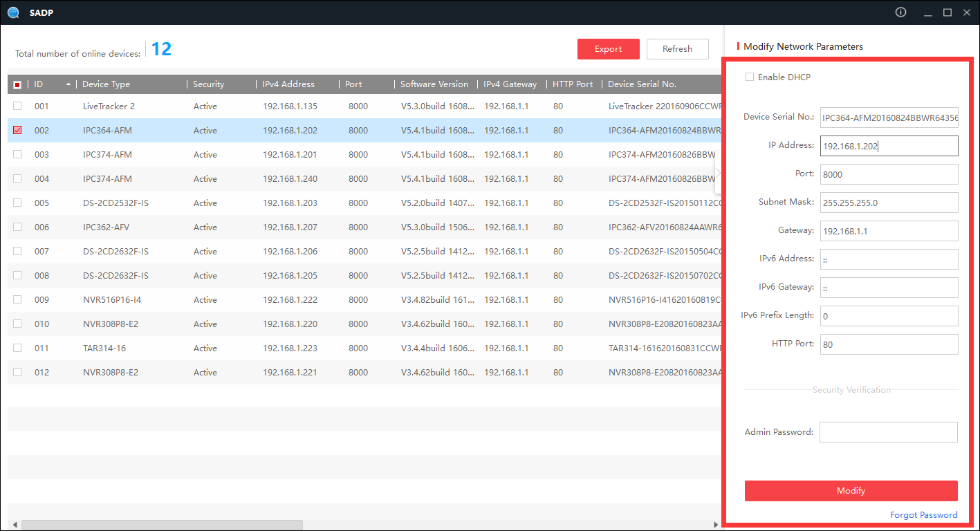Click the Port field showing 8000

(x=889, y=174)
